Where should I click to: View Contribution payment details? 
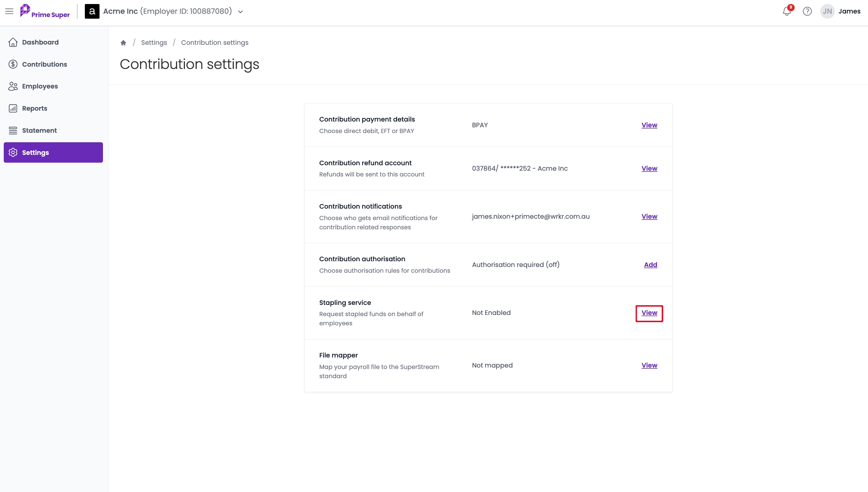pos(649,125)
